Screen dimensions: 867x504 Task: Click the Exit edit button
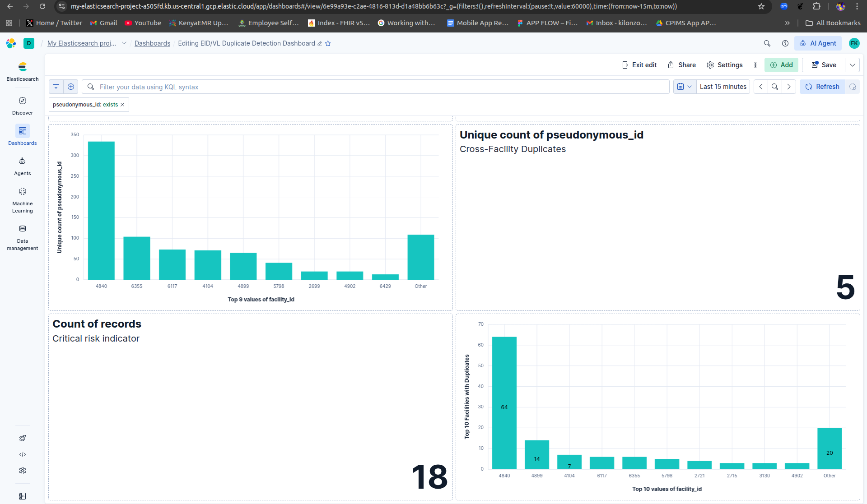(x=639, y=65)
